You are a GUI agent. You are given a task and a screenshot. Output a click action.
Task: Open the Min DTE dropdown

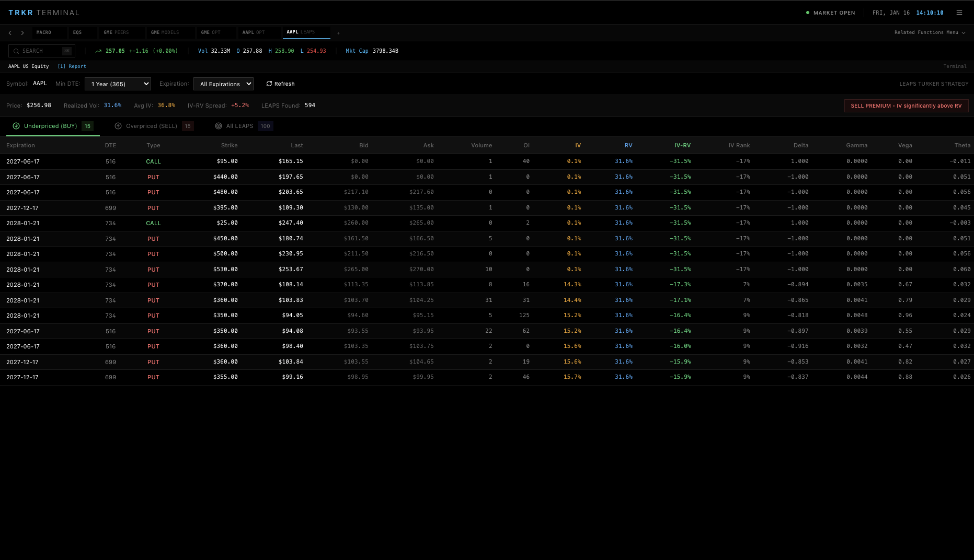pyautogui.click(x=118, y=84)
